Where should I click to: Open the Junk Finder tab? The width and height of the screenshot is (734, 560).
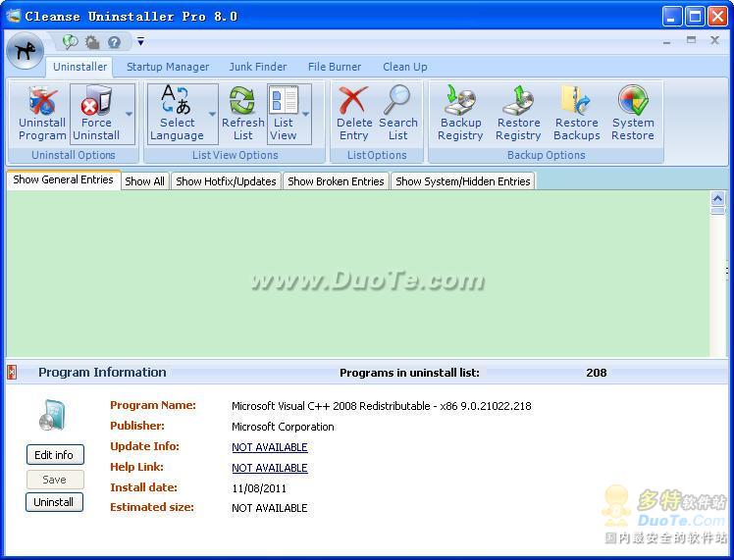(x=257, y=67)
